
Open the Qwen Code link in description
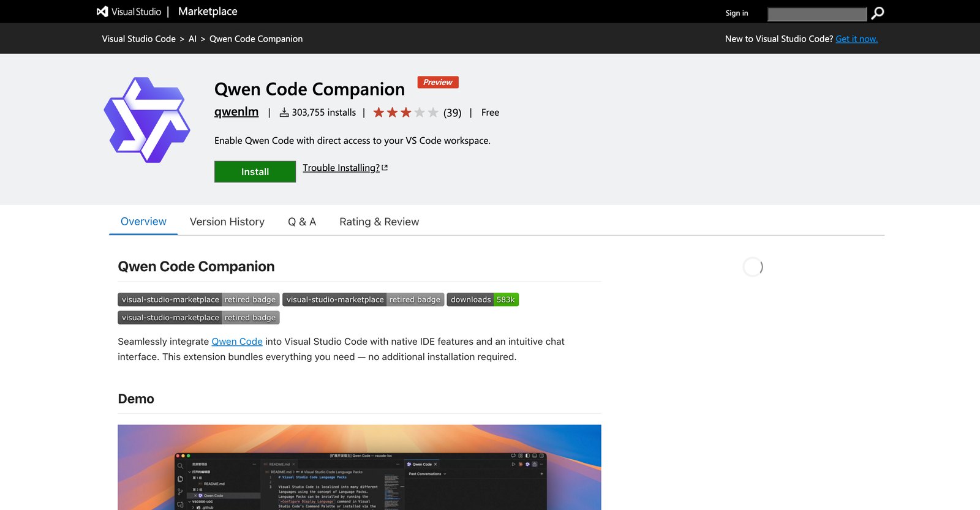point(237,342)
